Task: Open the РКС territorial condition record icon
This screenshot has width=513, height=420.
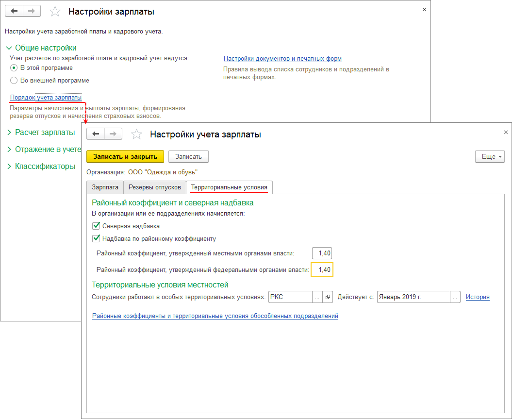Action: [x=328, y=297]
